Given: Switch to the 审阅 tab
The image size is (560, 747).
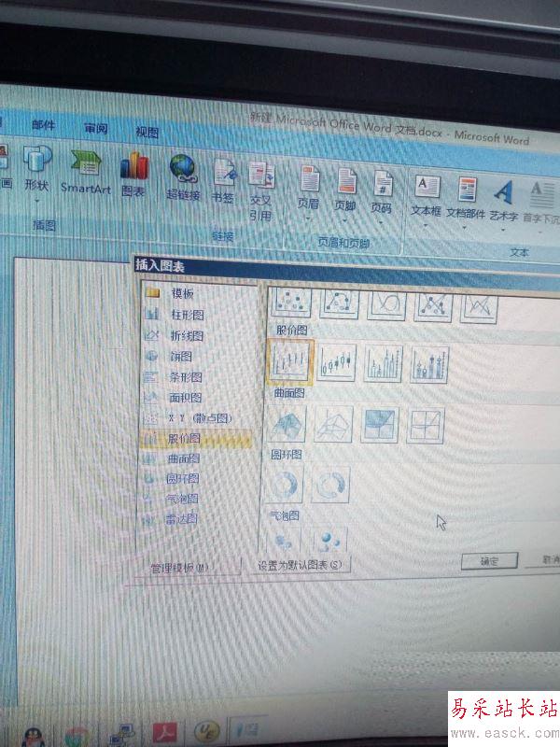Looking at the screenshot, I should click(96, 128).
